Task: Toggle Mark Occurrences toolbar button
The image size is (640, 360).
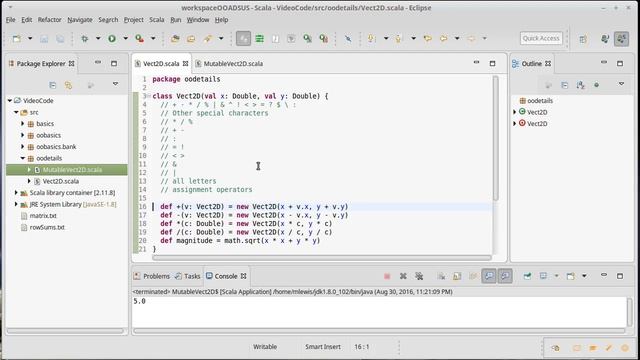Action: (x=243, y=39)
